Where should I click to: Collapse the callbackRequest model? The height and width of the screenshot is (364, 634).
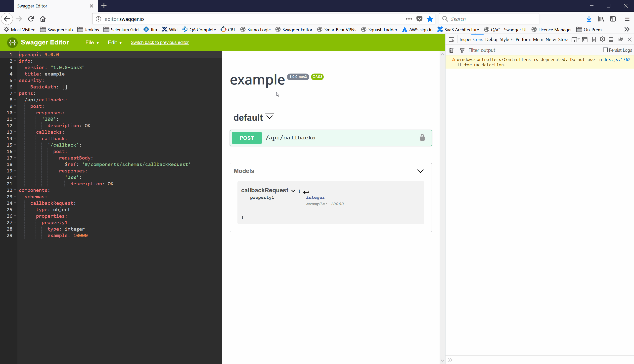[x=293, y=191]
